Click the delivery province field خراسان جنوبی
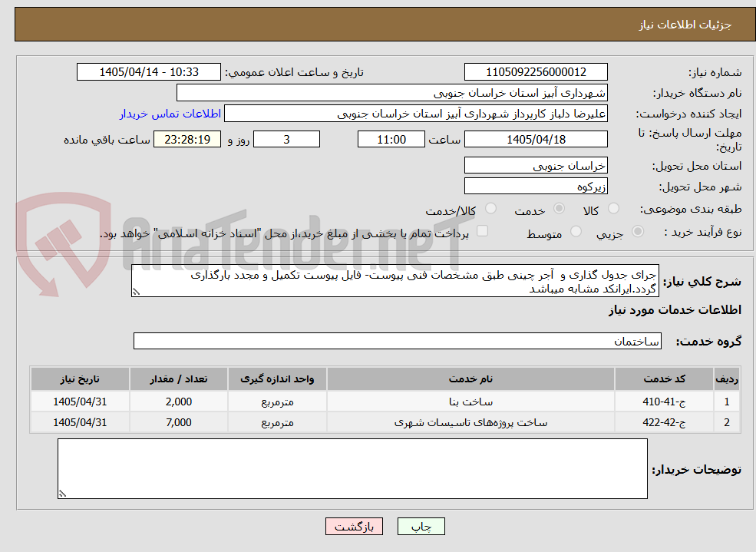The width and height of the screenshot is (756, 552). coord(536,165)
